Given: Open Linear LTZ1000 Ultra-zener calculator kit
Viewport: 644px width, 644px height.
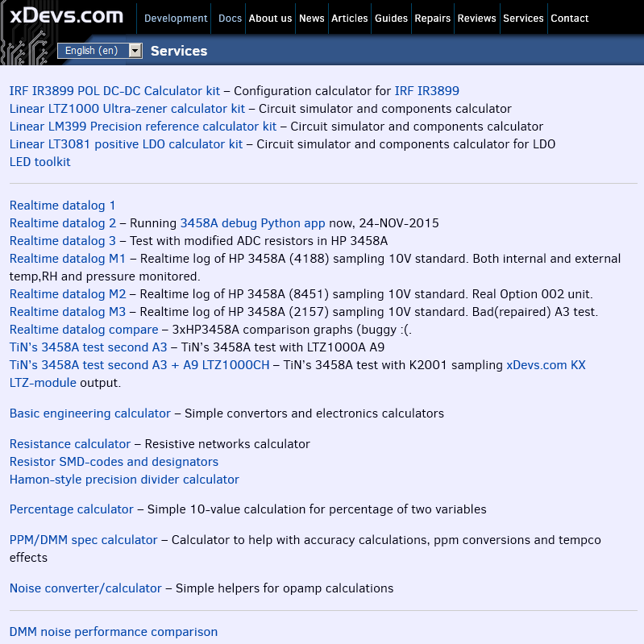Looking at the screenshot, I should [x=127, y=109].
